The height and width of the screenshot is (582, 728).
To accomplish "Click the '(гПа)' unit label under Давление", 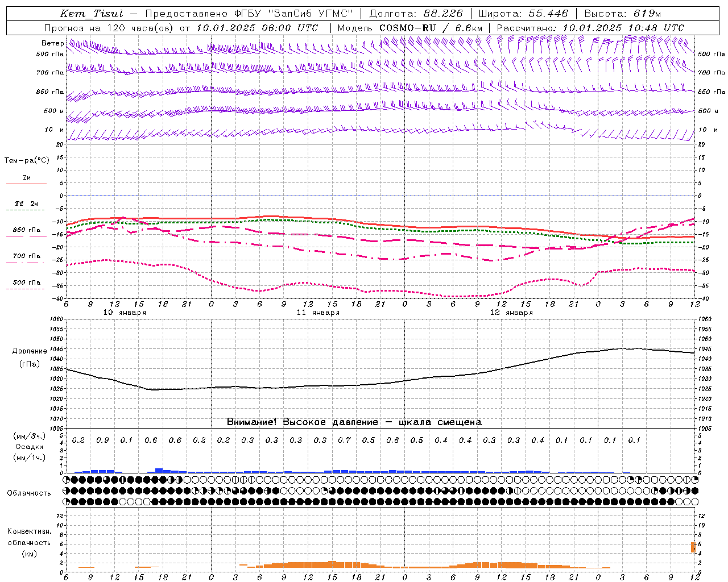I will coord(30,364).
